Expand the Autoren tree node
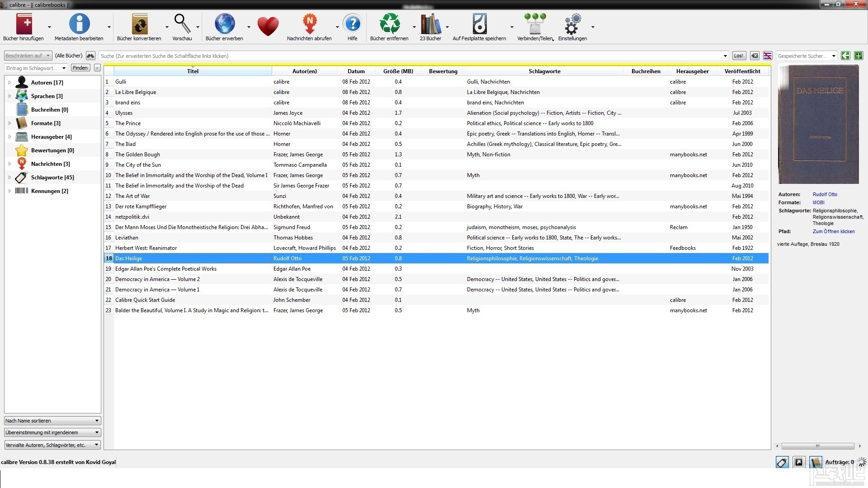The image size is (868, 488). point(9,82)
